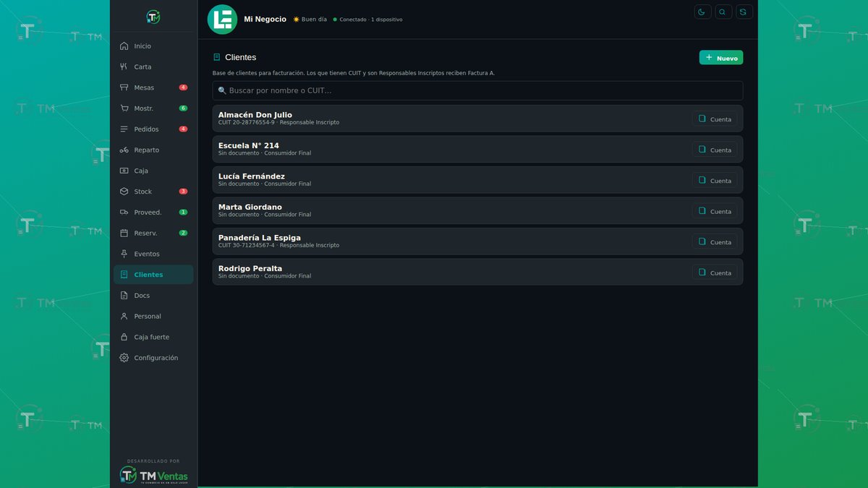The width and height of the screenshot is (868, 488).
Task: Open Caja fuerte lock icon
Action: pos(124,338)
